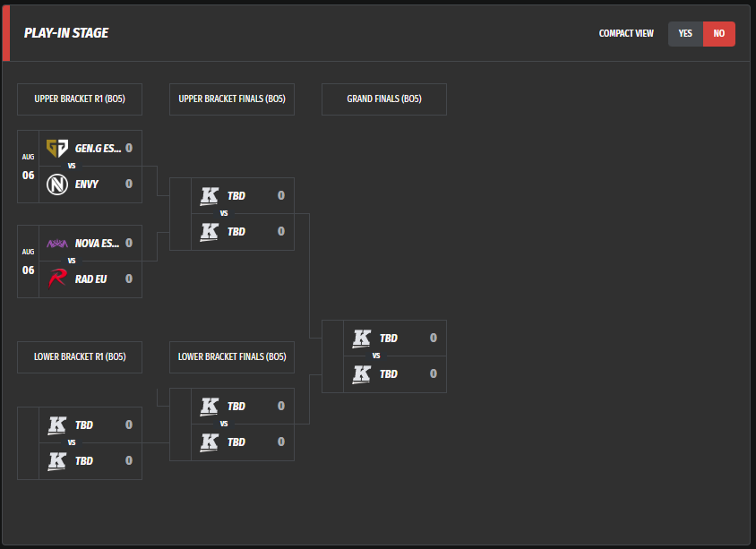The image size is (756, 549).
Task: Select the Lower Bracket Finals (BO5) header
Action: (232, 356)
